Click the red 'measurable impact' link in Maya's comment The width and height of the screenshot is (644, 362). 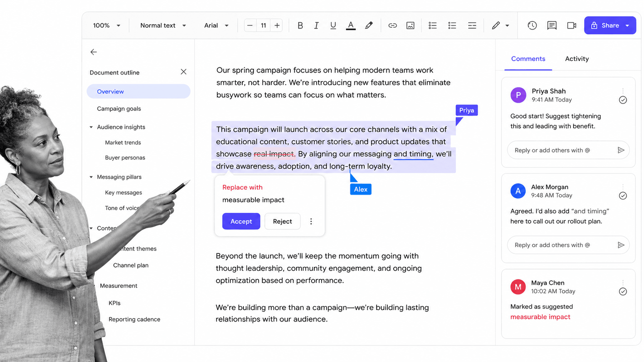point(540,317)
